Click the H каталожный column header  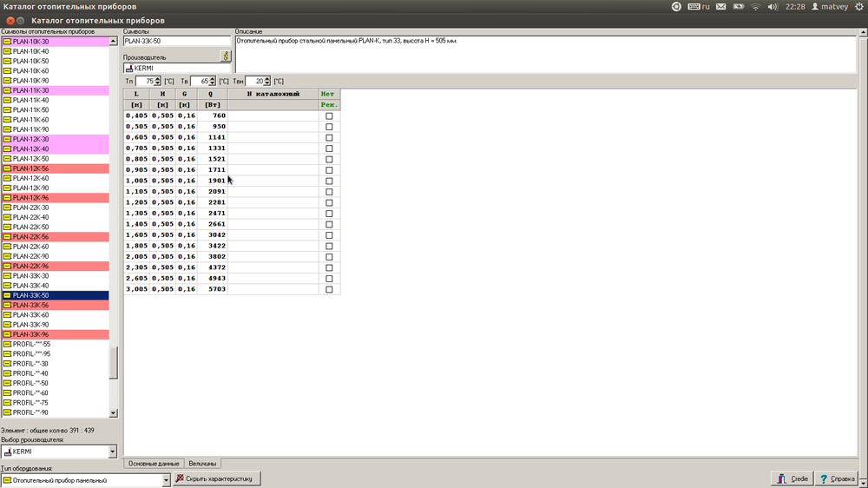coord(273,94)
